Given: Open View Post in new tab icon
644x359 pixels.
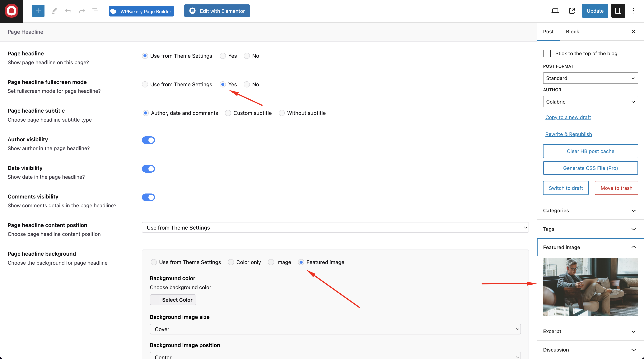Looking at the screenshot, I should pyautogui.click(x=572, y=11).
